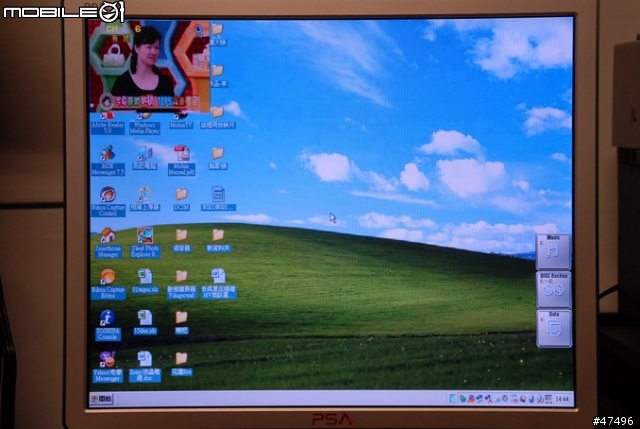Click the TV video window
640x429 pixels.
click(149, 66)
